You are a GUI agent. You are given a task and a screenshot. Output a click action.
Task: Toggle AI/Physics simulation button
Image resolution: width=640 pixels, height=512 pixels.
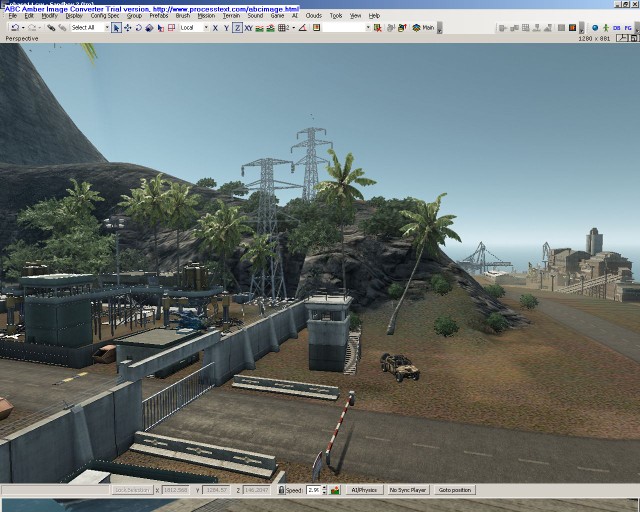[364, 490]
